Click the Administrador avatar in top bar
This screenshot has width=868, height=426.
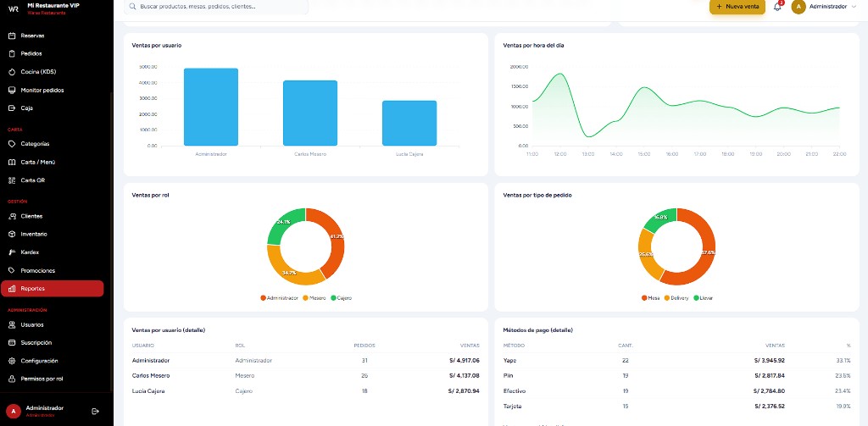tap(798, 7)
